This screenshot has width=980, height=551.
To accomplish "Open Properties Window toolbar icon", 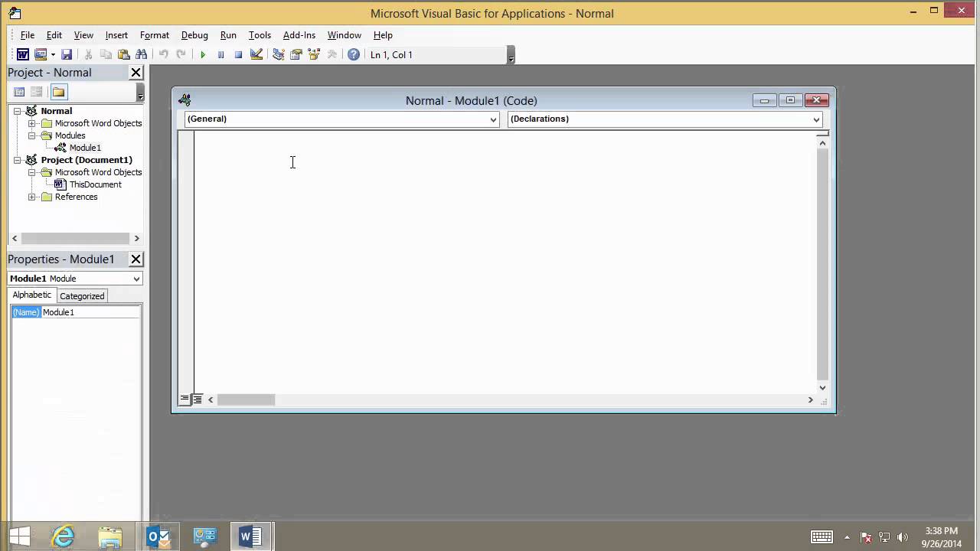I will point(296,54).
